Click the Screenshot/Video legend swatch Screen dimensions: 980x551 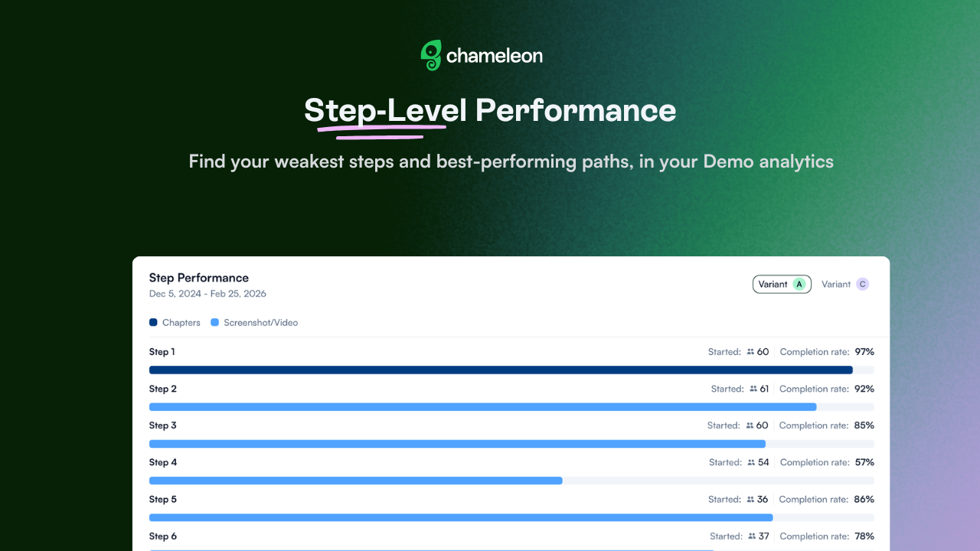tap(215, 323)
